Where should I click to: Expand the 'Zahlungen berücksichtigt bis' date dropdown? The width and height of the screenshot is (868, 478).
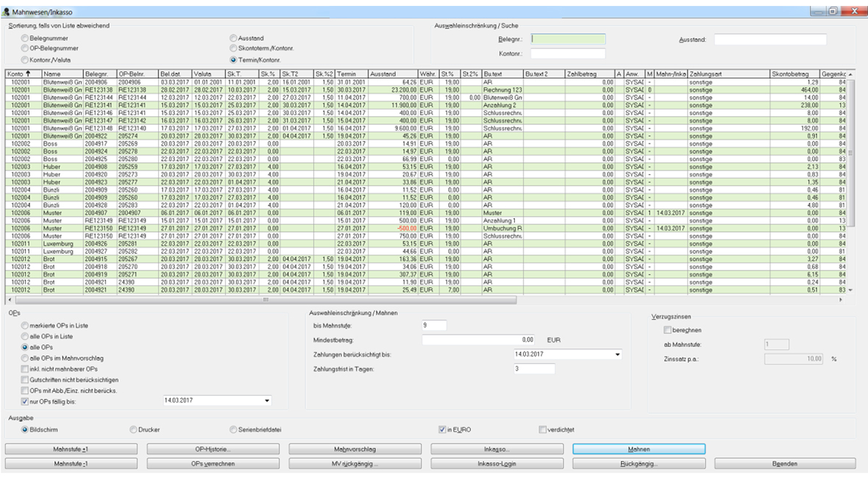(x=617, y=354)
